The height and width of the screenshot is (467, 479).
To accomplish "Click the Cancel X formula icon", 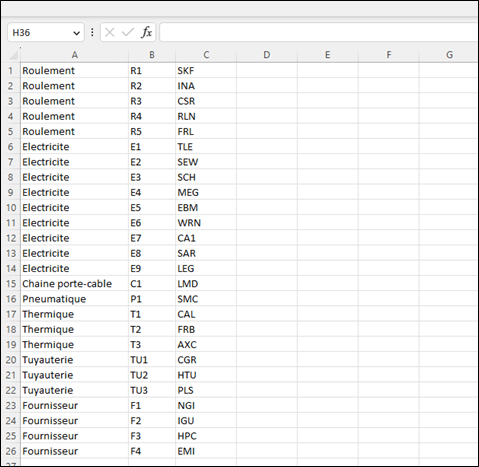I will 109,32.
